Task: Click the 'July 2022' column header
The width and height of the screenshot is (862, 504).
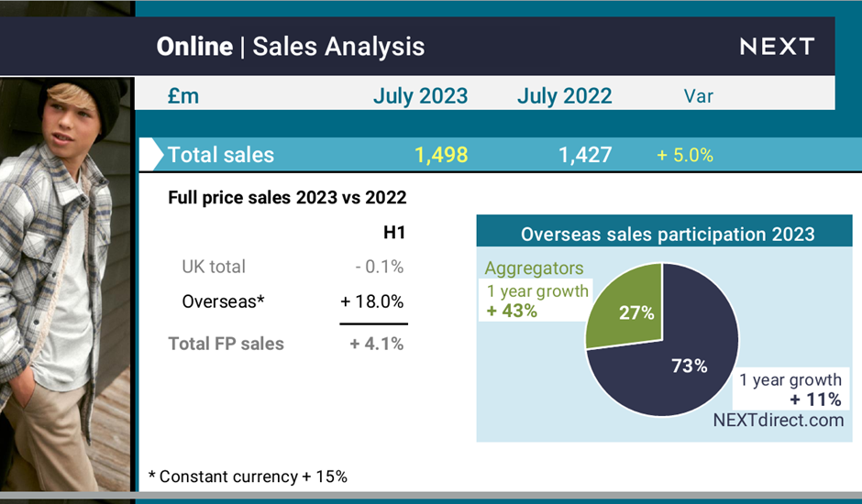Action: point(565,96)
